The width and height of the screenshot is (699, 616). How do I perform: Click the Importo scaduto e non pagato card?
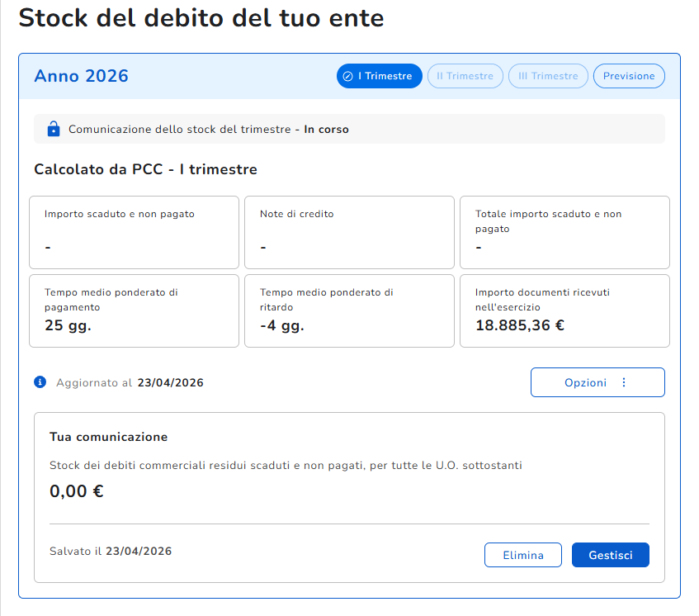pos(135,232)
